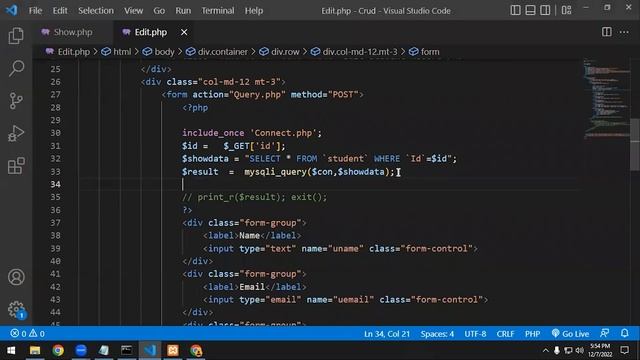
Task: Open the Explorer view in activity bar
Action: (16, 36)
